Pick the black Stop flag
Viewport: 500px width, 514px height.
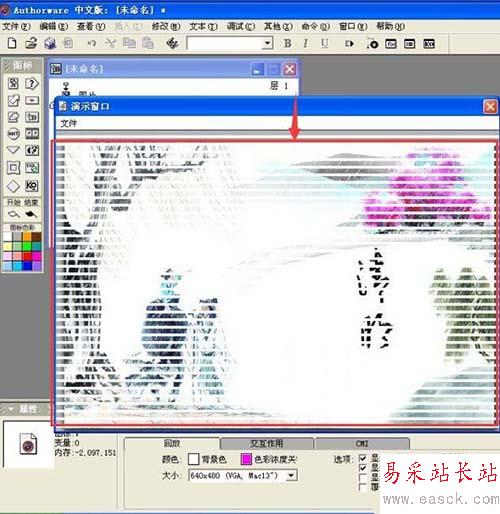[x=31, y=214]
